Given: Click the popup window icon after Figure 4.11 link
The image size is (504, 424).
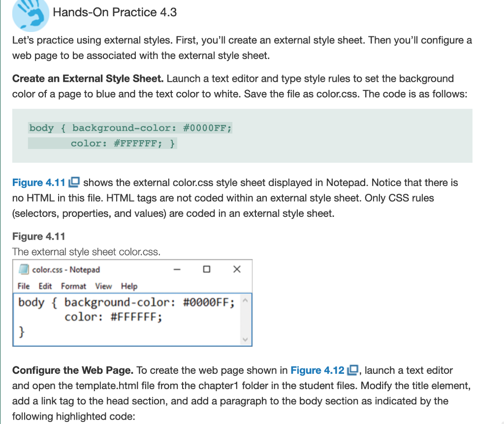Looking at the screenshot, I should (74, 182).
